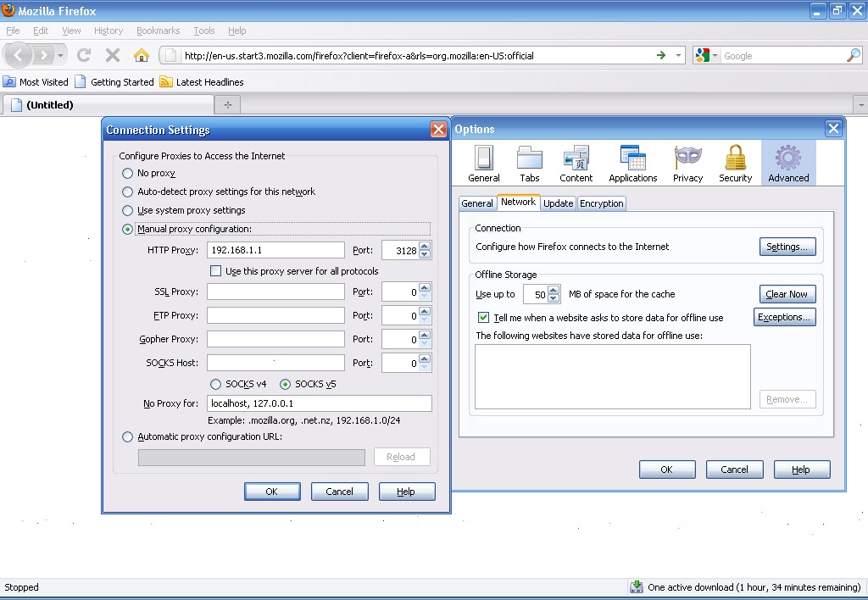Image resolution: width=868 pixels, height=600 pixels.
Task: Go back with the Back arrow button
Action: 19,55
